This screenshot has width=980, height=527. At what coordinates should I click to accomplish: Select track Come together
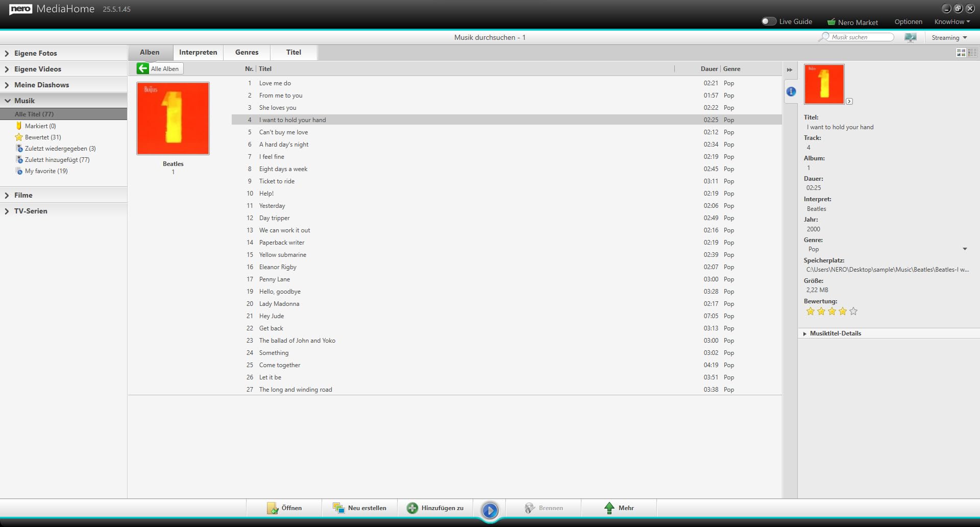(506, 365)
